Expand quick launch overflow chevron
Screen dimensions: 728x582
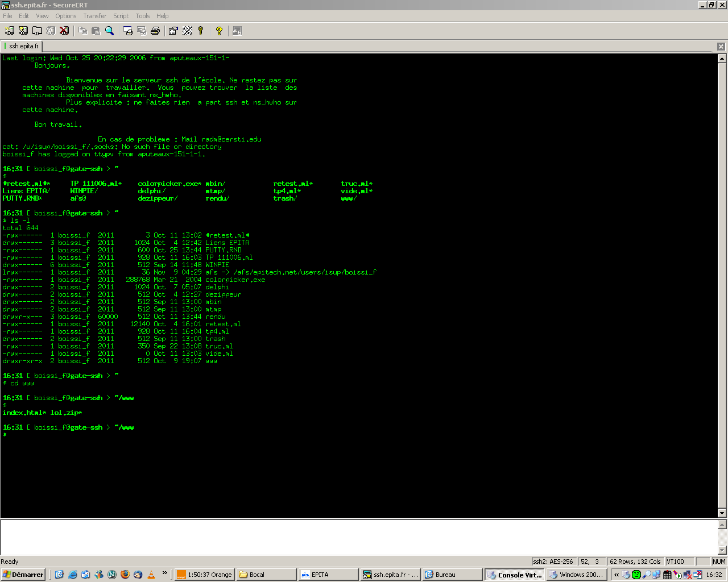point(165,573)
